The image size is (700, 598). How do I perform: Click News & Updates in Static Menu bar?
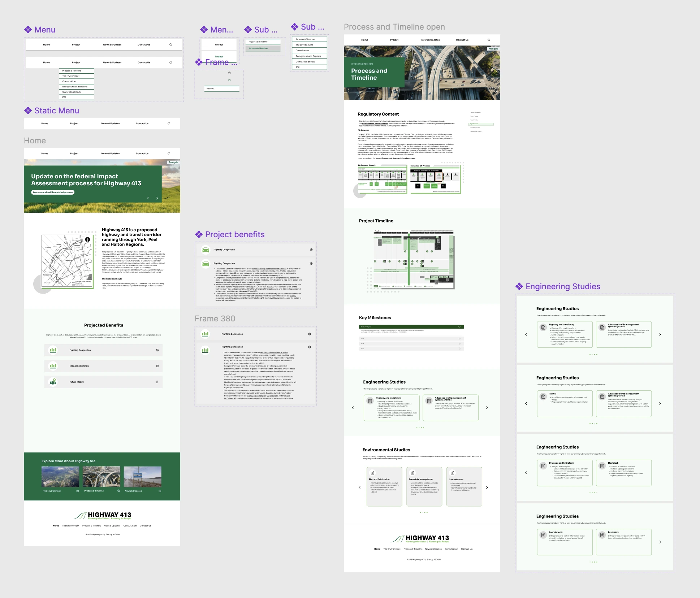click(110, 123)
